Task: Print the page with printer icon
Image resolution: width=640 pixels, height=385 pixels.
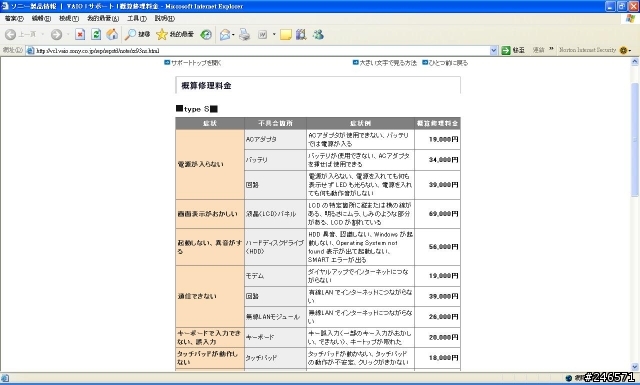Action: (x=244, y=35)
